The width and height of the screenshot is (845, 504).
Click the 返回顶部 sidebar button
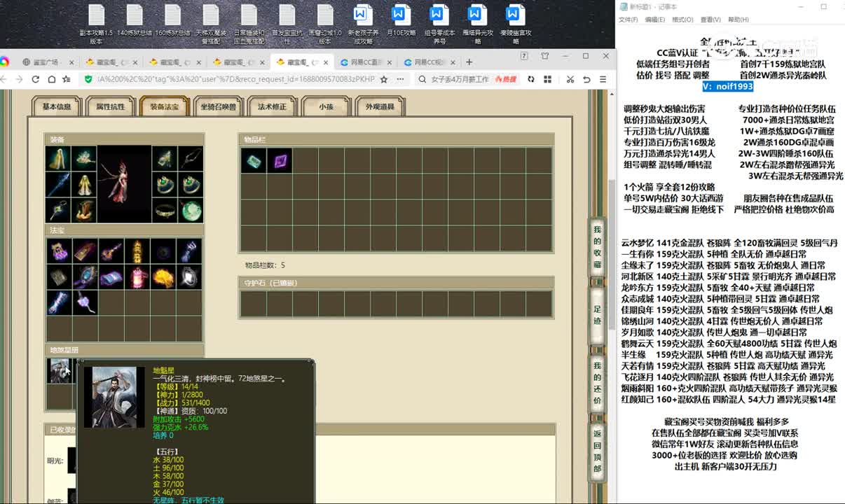click(x=598, y=451)
